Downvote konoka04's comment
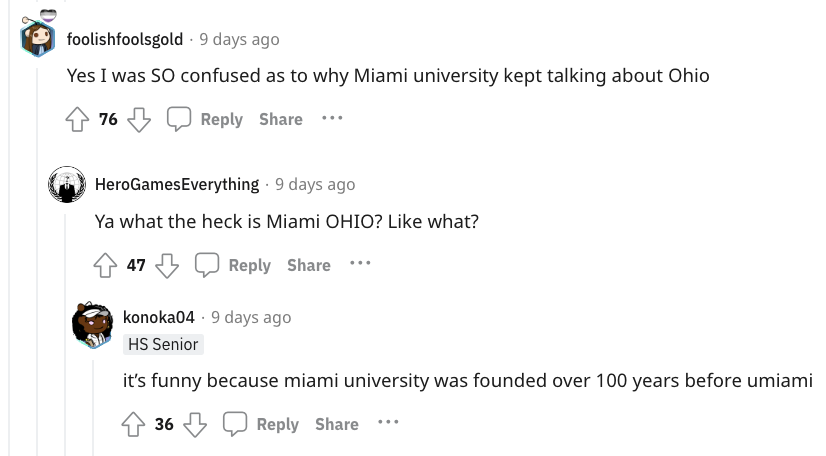 (x=196, y=424)
